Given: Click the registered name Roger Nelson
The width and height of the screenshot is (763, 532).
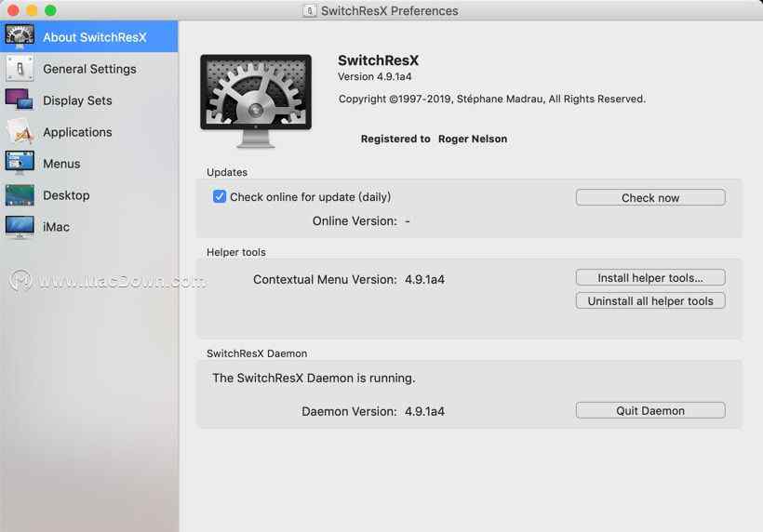Looking at the screenshot, I should tap(473, 139).
